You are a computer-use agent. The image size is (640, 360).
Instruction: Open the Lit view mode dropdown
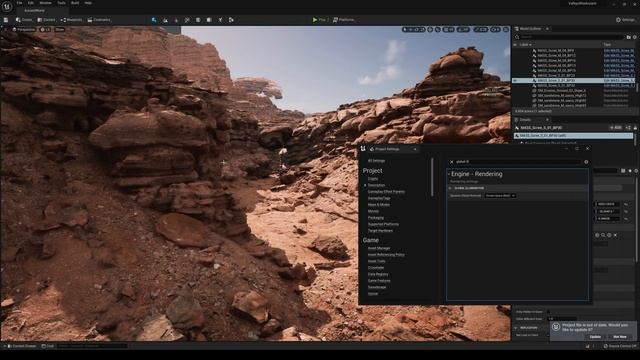coord(45,30)
